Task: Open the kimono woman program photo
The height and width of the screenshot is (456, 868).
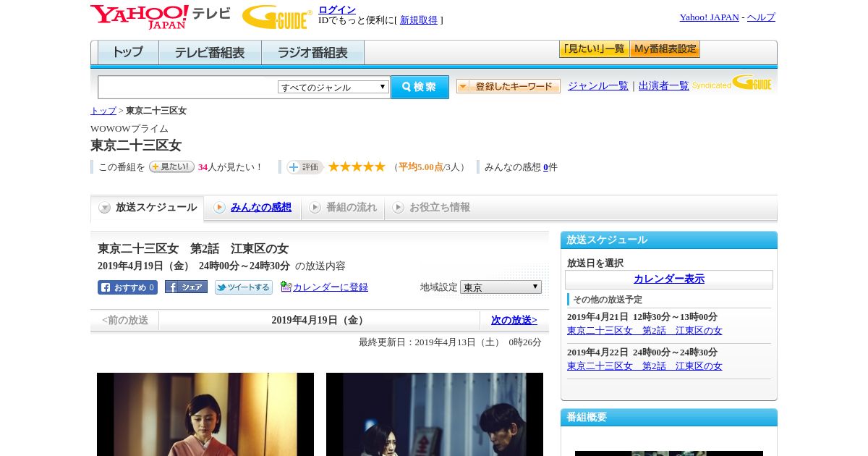Action: [x=205, y=414]
